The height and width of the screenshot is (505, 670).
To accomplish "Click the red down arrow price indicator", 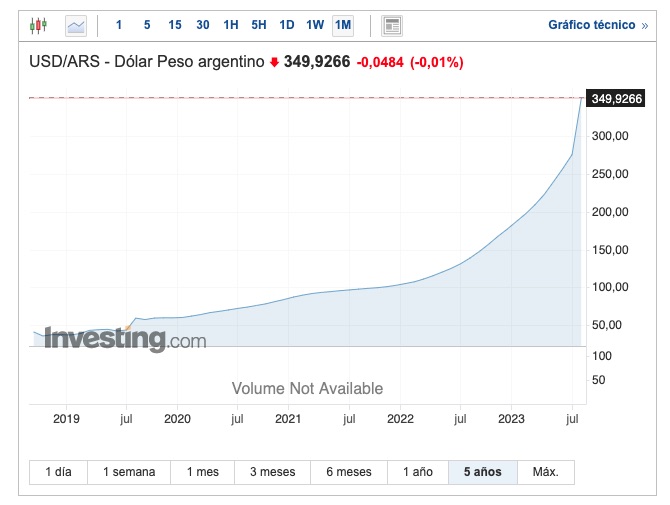I will [274, 63].
